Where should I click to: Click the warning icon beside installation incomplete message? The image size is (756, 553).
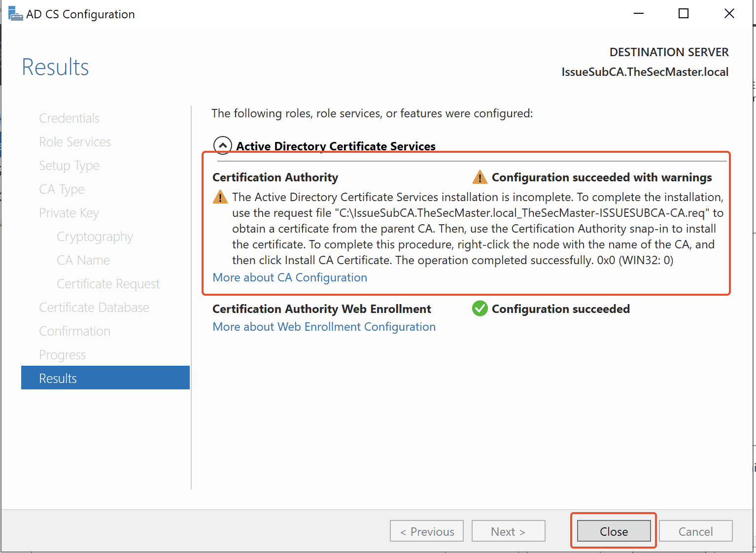tap(220, 197)
